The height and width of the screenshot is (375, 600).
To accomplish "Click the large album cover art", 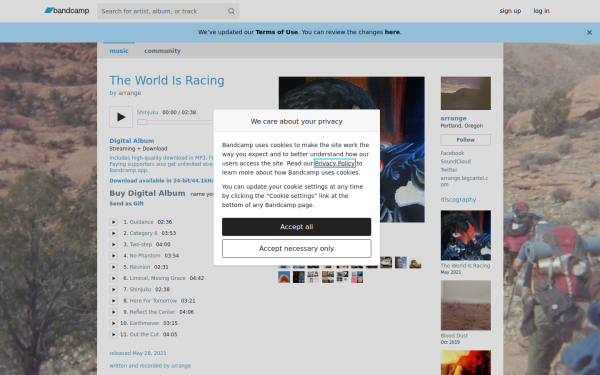I will [x=352, y=150].
